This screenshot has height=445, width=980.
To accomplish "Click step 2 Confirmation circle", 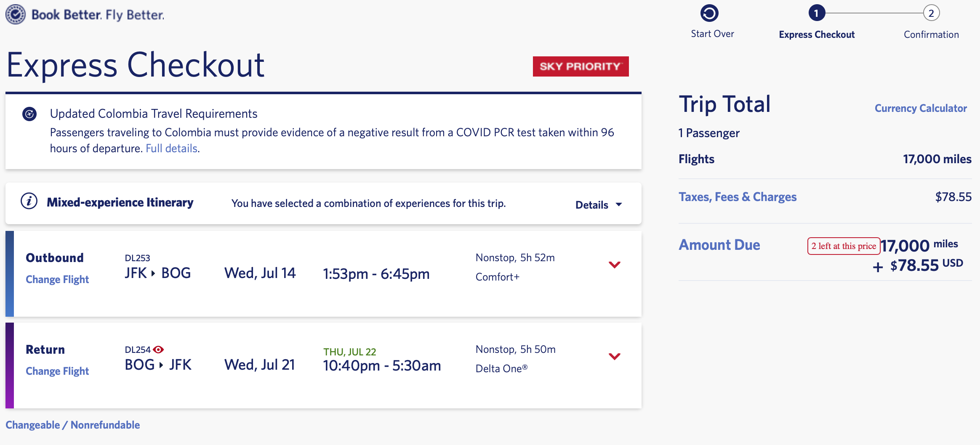I will (x=931, y=13).
